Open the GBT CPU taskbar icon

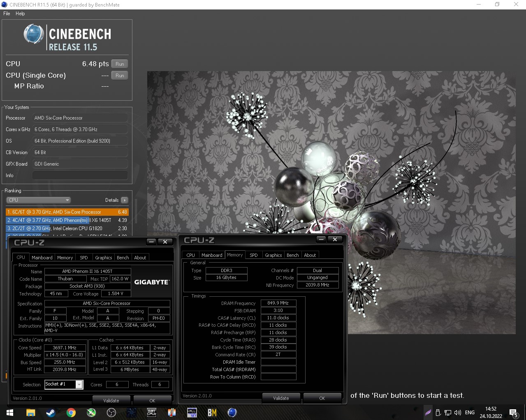point(152,413)
